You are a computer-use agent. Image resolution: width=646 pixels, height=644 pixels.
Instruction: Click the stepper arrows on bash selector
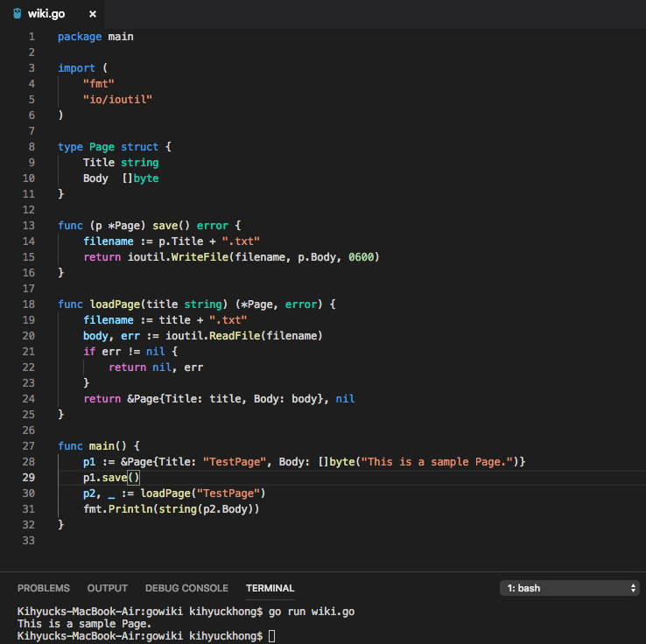[633, 588]
